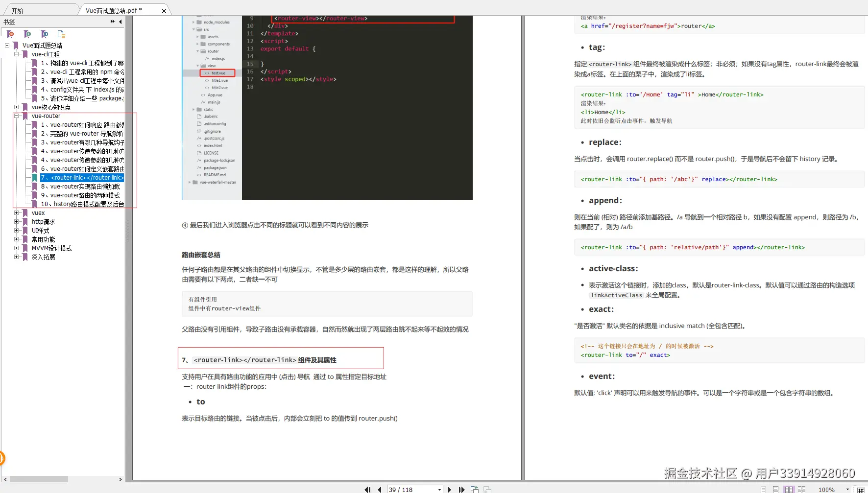Open bookmark 1、vue-router如何响应 路由参数
868x493 pixels.
point(82,125)
